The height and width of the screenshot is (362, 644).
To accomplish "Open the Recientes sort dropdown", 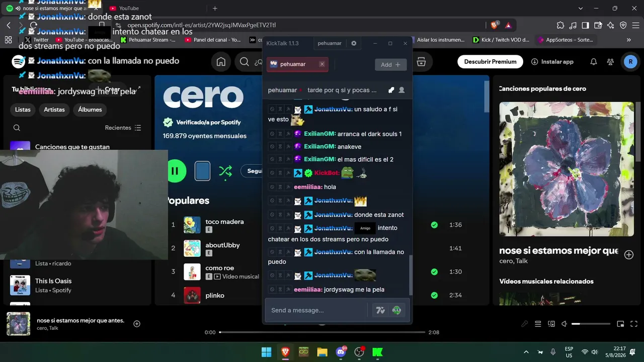I will coord(123,128).
